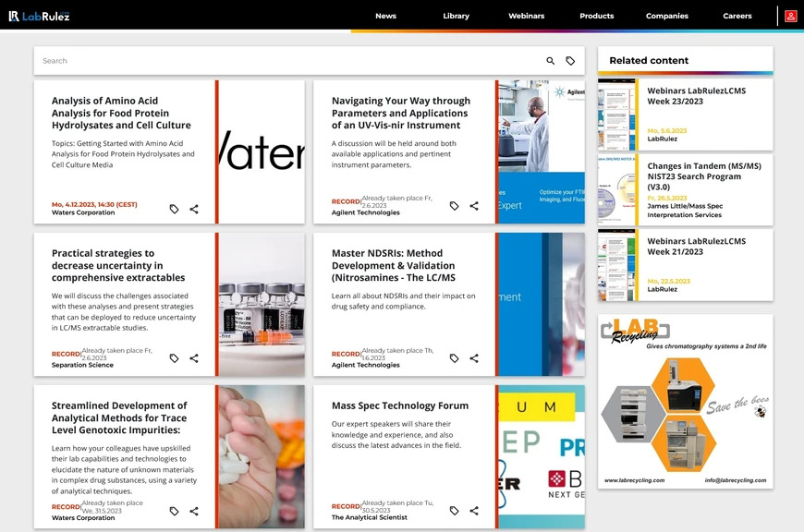Open Changes in Tandem NIST23 article
Screen dimensions: 804x532
click(704, 176)
